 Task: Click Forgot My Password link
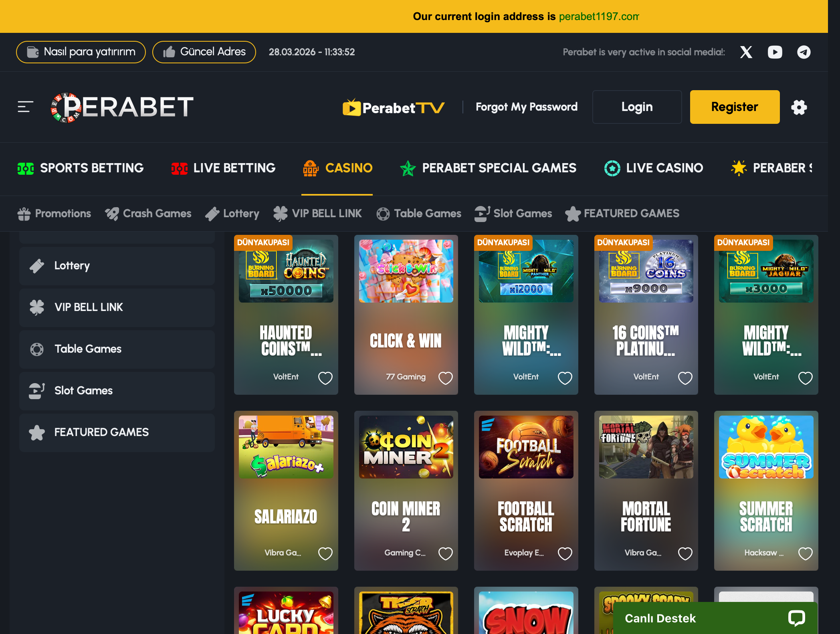point(527,107)
